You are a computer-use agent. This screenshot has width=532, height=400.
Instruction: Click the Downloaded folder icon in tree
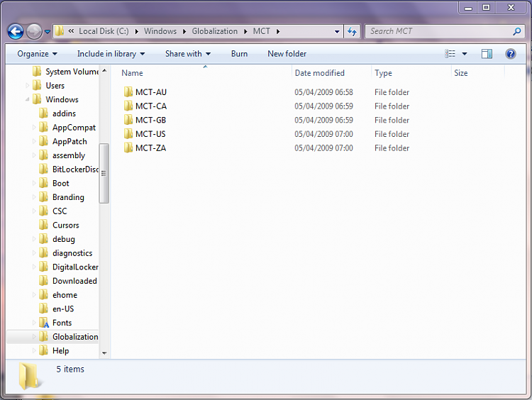43,280
